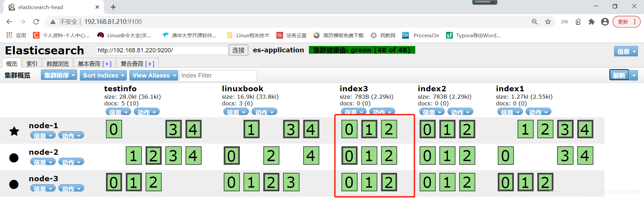Image resolution: width=644 pixels, height=198 pixels.
Task: Open index1 动作 dropdown
Action: pos(538,112)
